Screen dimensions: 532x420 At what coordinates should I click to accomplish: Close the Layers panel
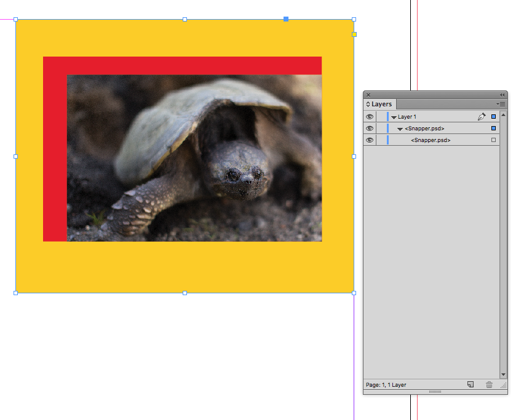pos(368,95)
